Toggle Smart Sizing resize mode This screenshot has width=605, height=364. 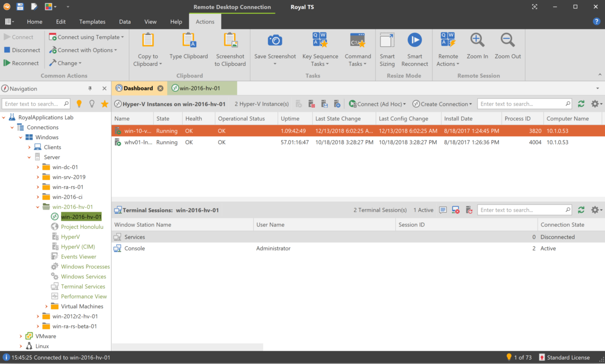387,41
